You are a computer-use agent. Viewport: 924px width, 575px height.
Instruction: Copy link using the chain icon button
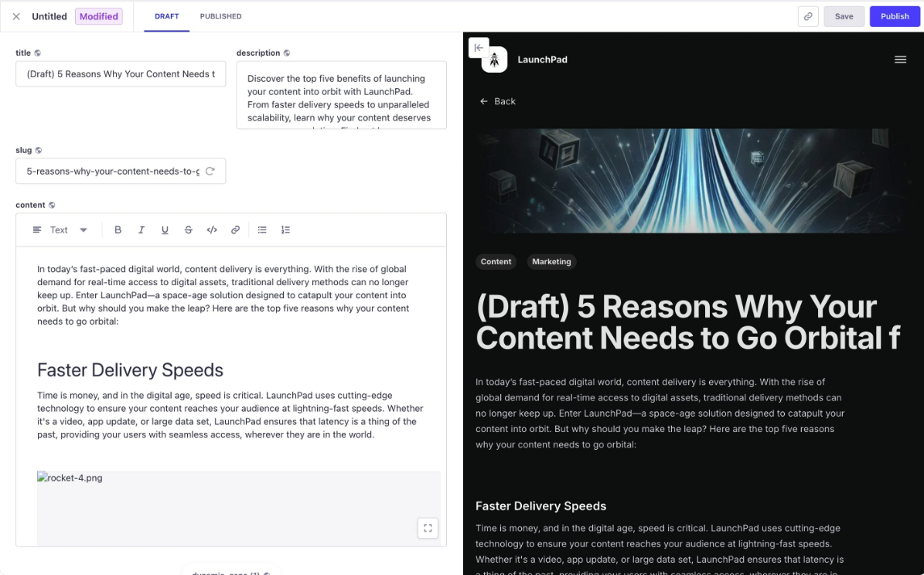808,16
